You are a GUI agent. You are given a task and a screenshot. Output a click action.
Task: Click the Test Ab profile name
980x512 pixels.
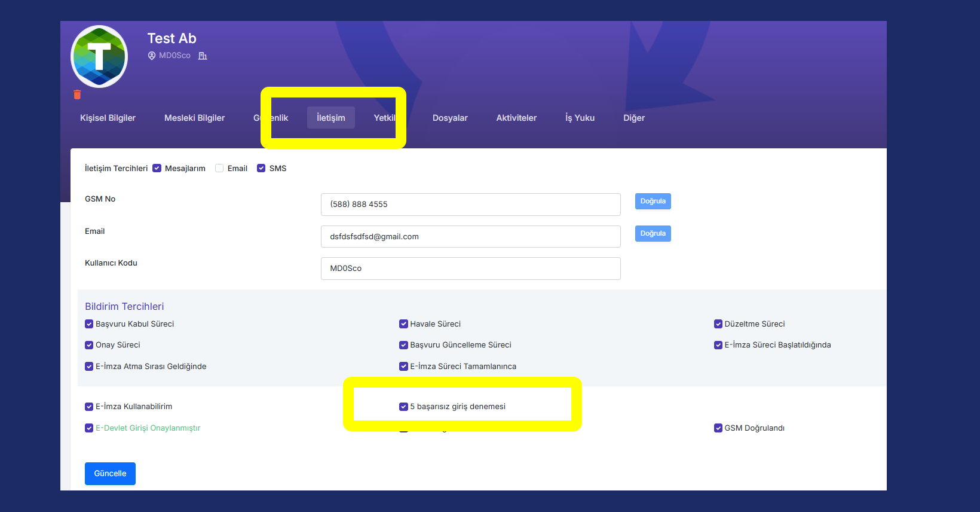[171, 38]
